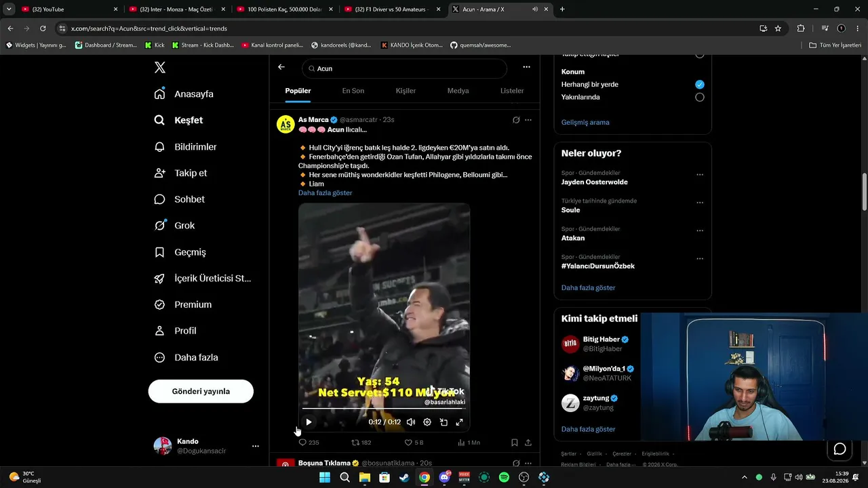Launch Grok from the sidebar
Screen dimensions: 868x488
174,226
